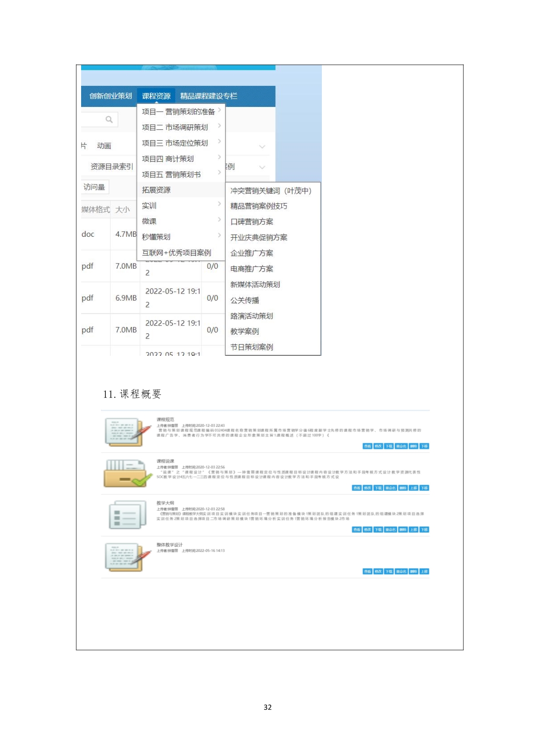Expand 项目三 市场定位策划 submenu arrow
This screenshot has width=535, height=756.
point(220,141)
